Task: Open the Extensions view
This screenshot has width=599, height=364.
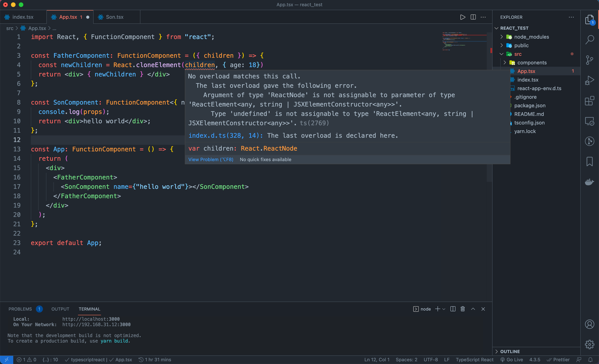Action: click(x=589, y=101)
